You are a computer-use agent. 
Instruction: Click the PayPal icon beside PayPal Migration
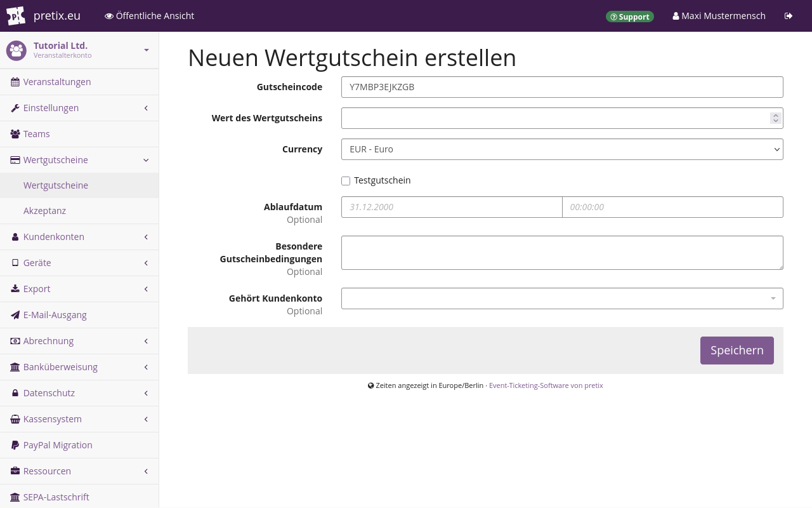pos(15,445)
